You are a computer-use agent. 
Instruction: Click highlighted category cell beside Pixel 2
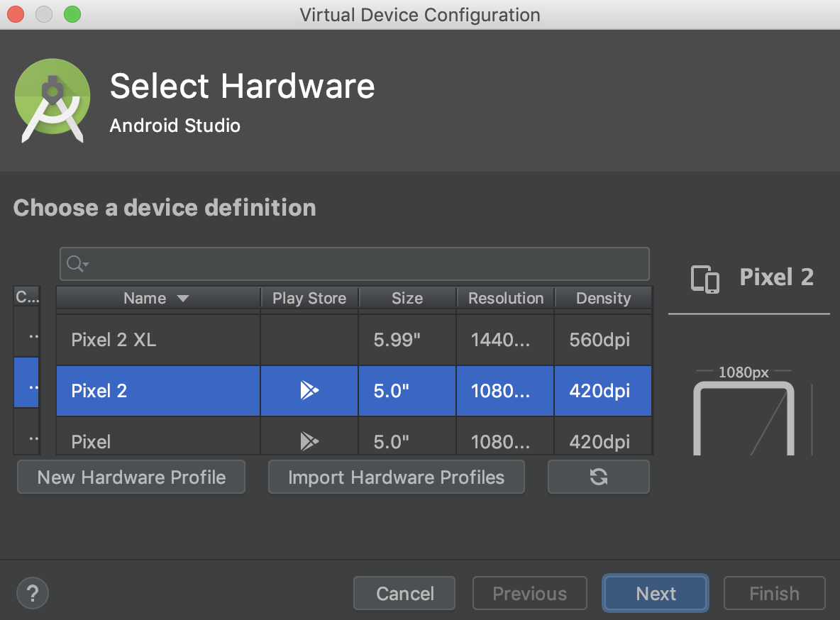(x=26, y=382)
